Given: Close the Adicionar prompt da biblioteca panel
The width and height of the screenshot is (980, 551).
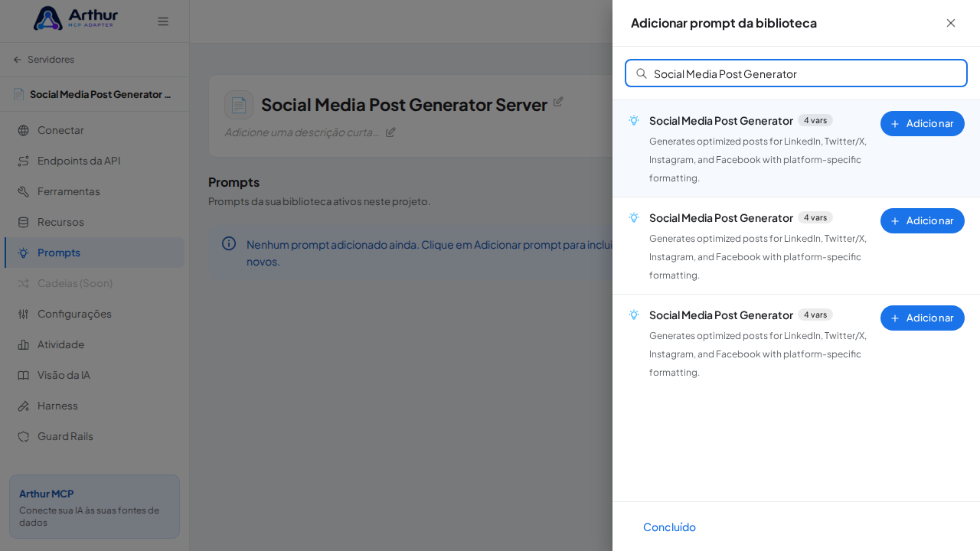Looking at the screenshot, I should [951, 23].
